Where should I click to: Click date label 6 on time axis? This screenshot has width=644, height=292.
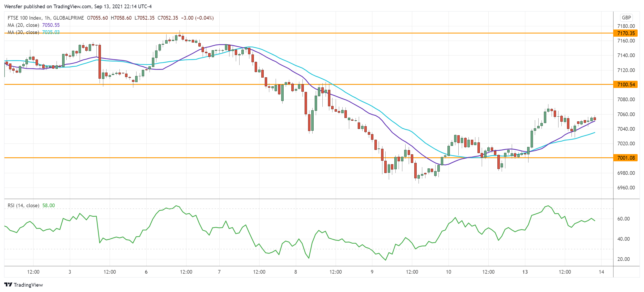coord(146,272)
